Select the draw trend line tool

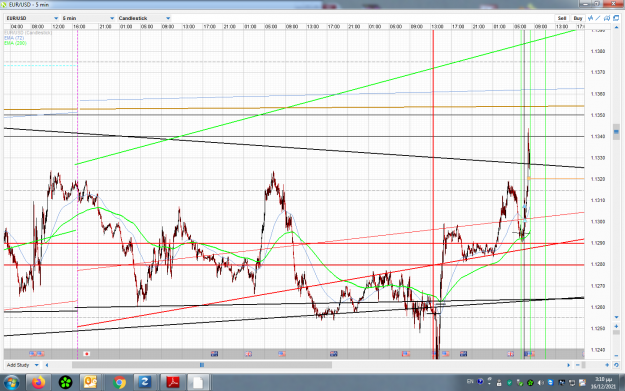(598, 18)
